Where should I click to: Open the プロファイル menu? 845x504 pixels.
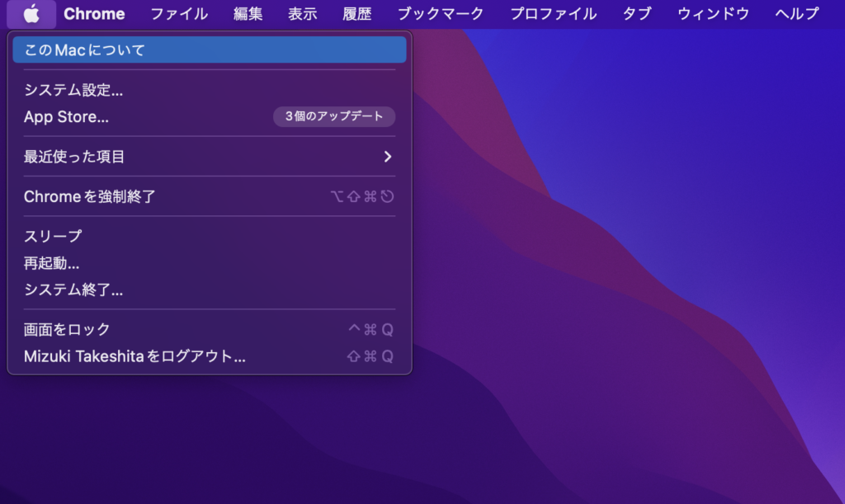point(553,14)
